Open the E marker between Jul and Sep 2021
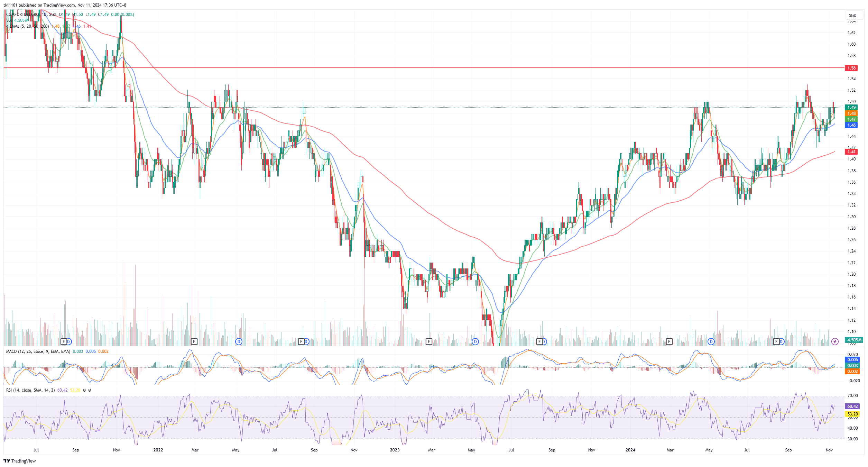 click(x=64, y=342)
